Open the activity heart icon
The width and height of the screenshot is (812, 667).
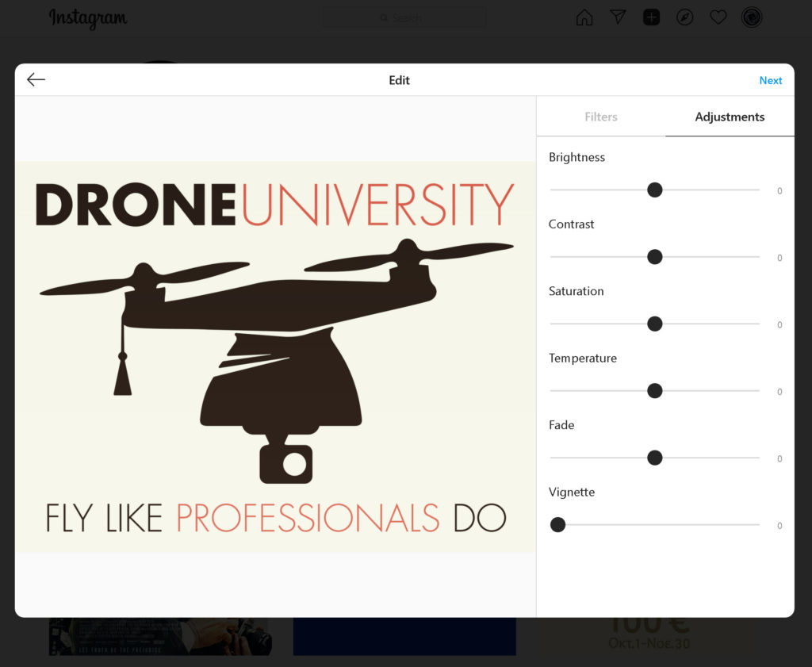pyautogui.click(x=718, y=17)
